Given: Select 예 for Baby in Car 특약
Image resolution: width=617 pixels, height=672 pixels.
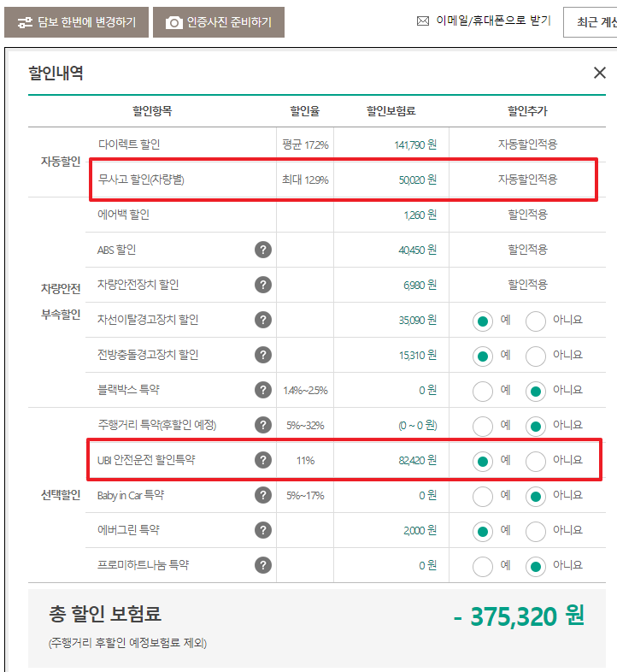Looking at the screenshot, I should point(483,497).
